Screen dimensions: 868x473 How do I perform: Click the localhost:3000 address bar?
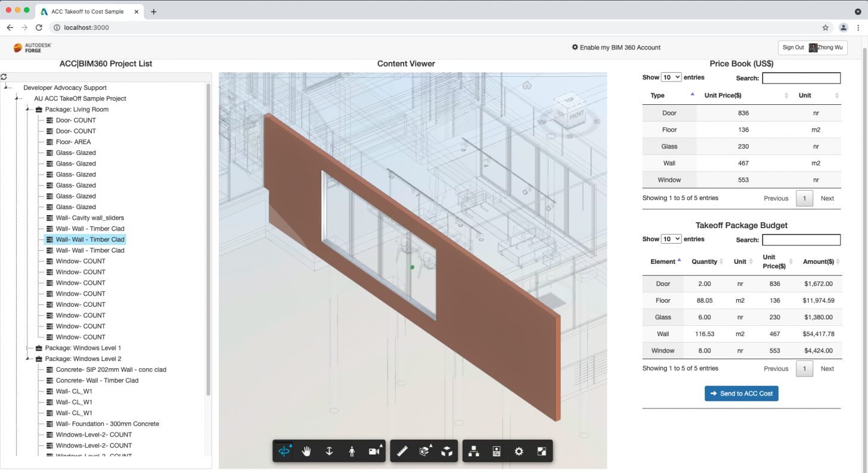point(441,27)
